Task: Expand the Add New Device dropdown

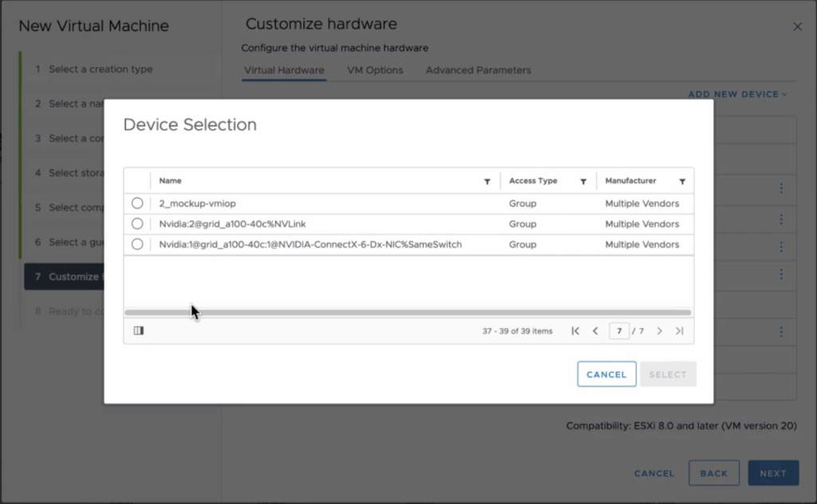Action: (x=737, y=94)
